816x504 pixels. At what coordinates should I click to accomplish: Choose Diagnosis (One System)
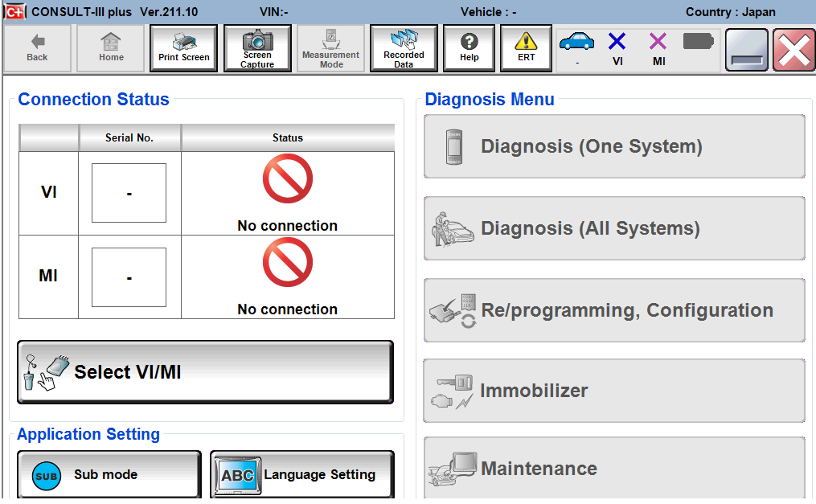tap(614, 146)
